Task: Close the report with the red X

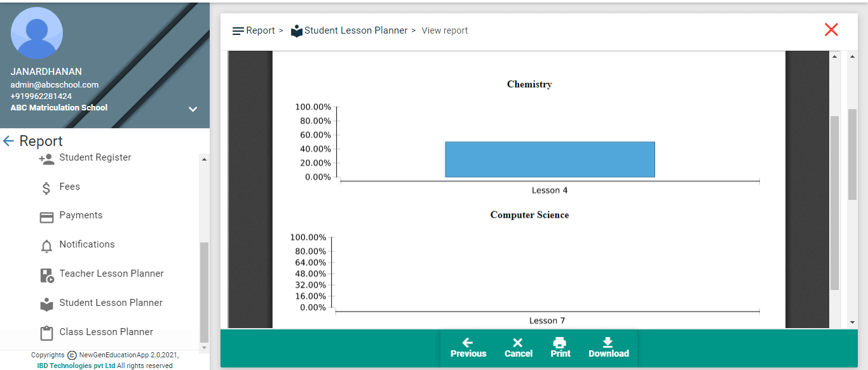Action: (831, 29)
